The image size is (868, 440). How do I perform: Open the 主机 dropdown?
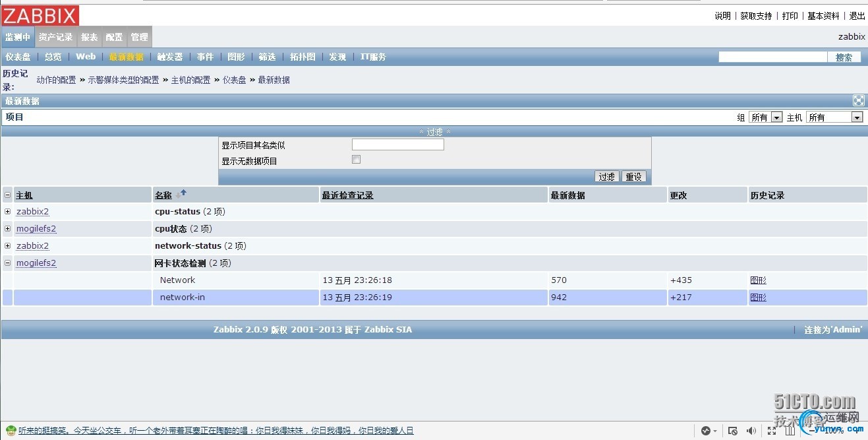(x=834, y=117)
